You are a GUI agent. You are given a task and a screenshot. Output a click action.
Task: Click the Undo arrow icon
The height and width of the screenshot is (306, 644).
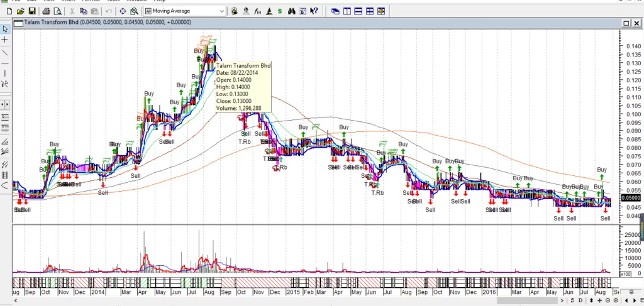[109, 11]
